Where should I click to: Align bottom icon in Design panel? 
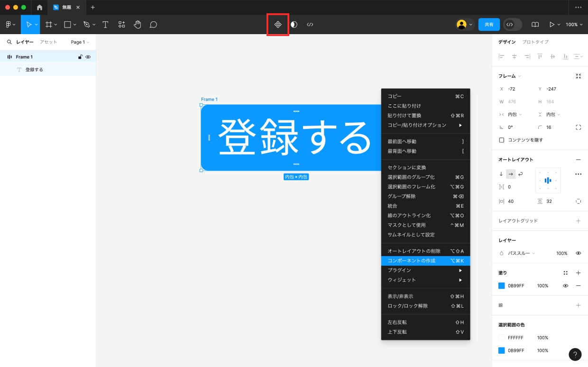click(565, 56)
